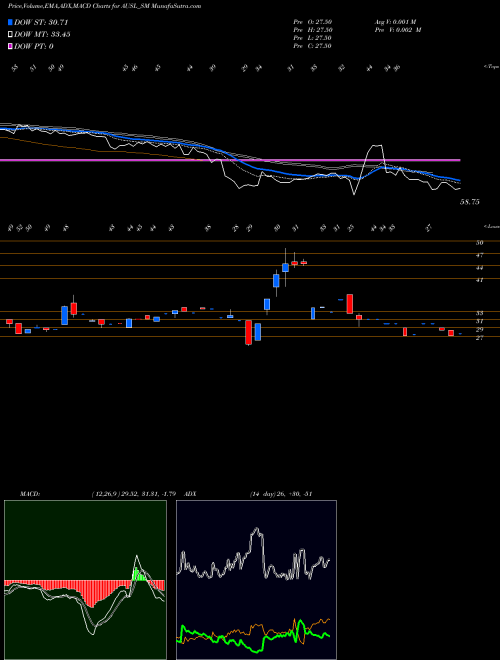Click the 41 price axis label
The image size is (500, 660).
(x=480, y=279)
